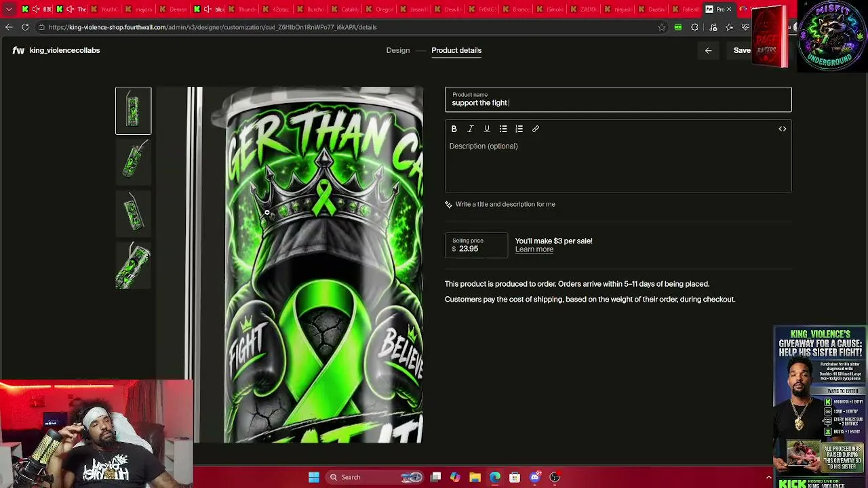
Task: Click the produced to order notice text
Action: (x=577, y=284)
